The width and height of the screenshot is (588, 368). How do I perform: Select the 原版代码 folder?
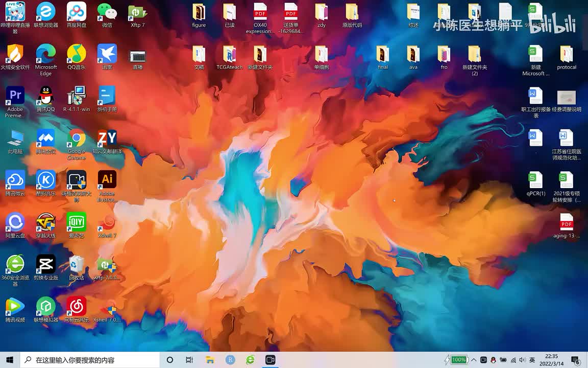pos(352,15)
